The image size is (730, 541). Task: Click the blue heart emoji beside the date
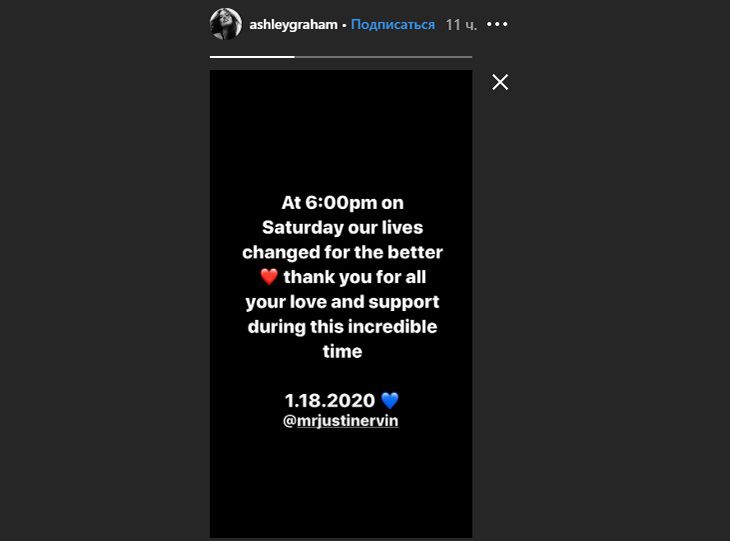(389, 400)
